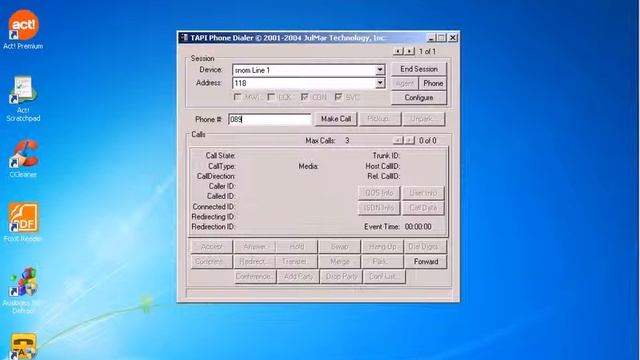640x360 pixels.
Task: Click the Merge button
Action: pos(340,262)
